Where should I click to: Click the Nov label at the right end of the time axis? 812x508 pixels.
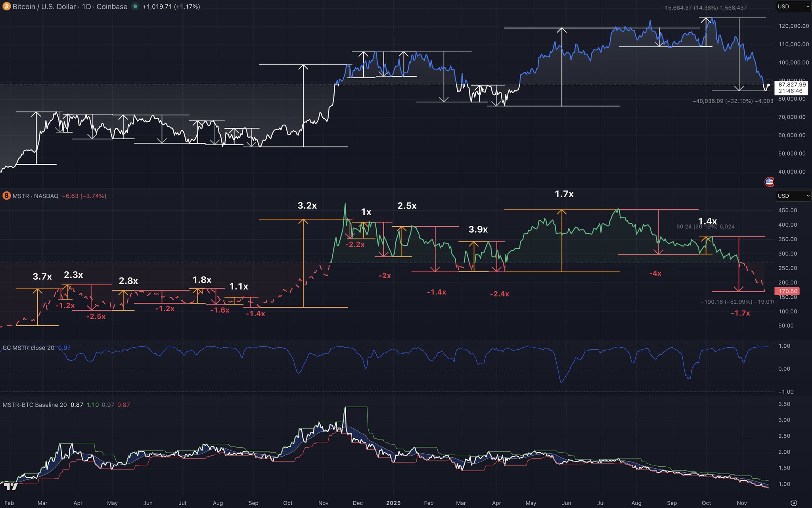pyautogui.click(x=741, y=503)
